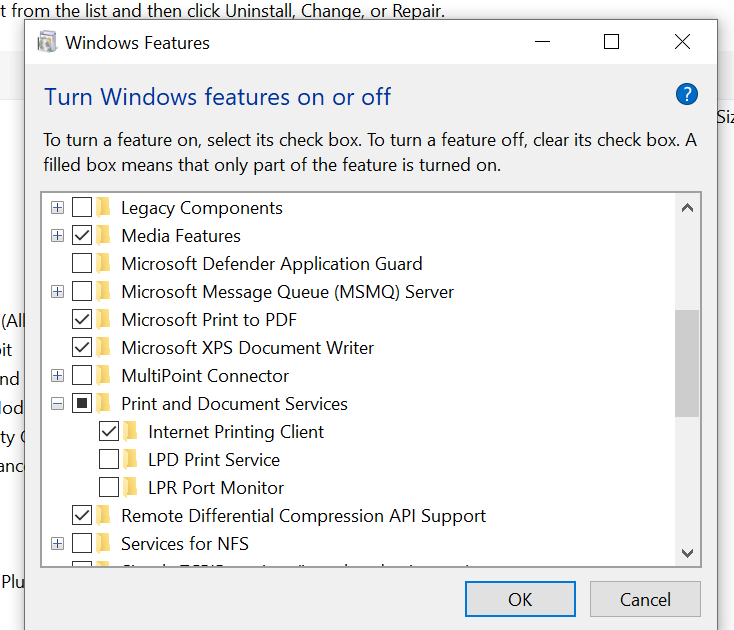Uncheck Remote Differential Compression API Support

point(82,516)
